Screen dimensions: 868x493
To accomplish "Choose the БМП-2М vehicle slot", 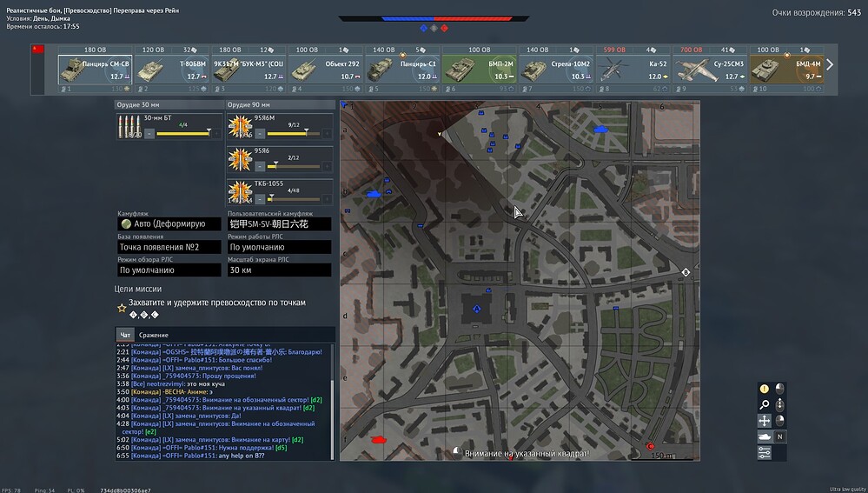I will (480, 70).
